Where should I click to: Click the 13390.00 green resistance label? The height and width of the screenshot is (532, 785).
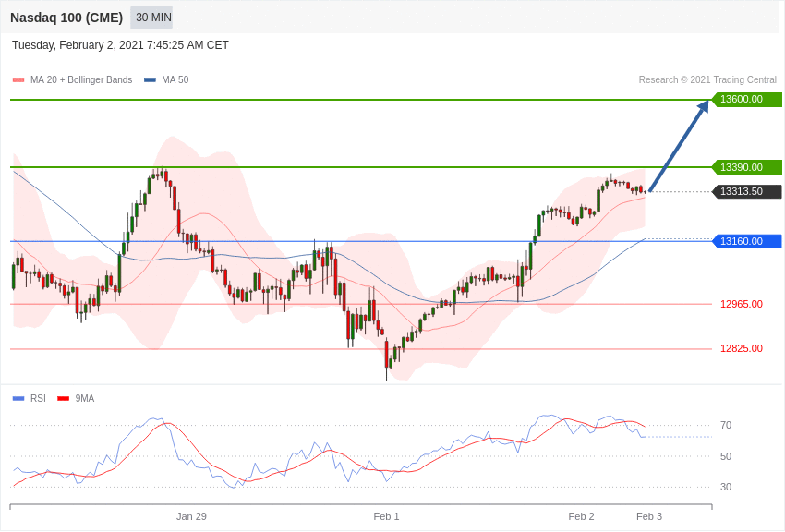(x=746, y=167)
